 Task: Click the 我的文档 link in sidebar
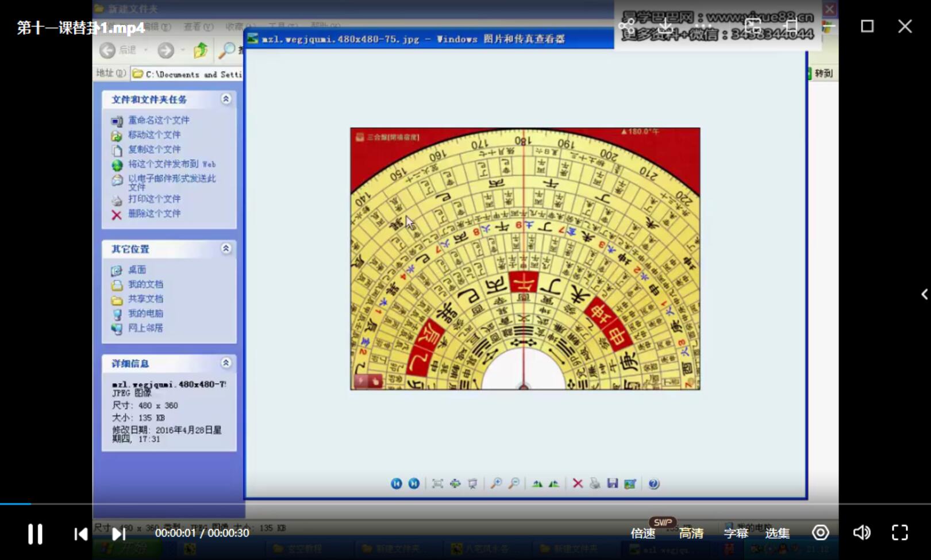click(145, 284)
